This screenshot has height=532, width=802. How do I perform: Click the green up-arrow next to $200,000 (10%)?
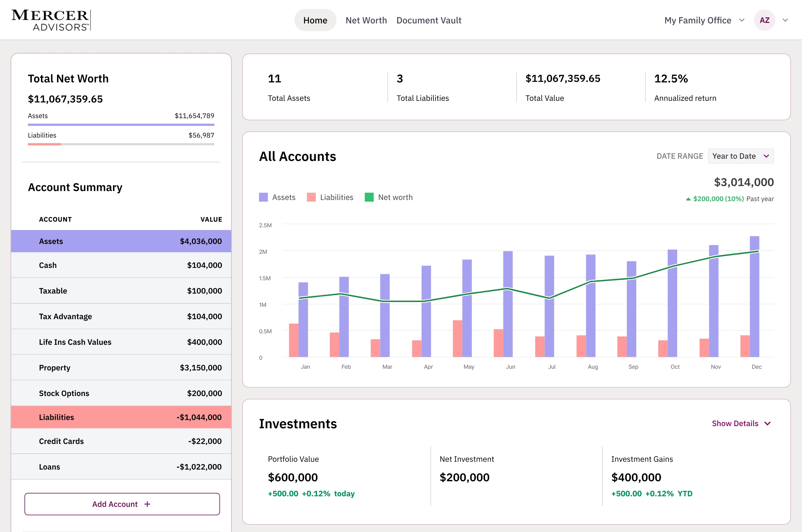coord(688,199)
